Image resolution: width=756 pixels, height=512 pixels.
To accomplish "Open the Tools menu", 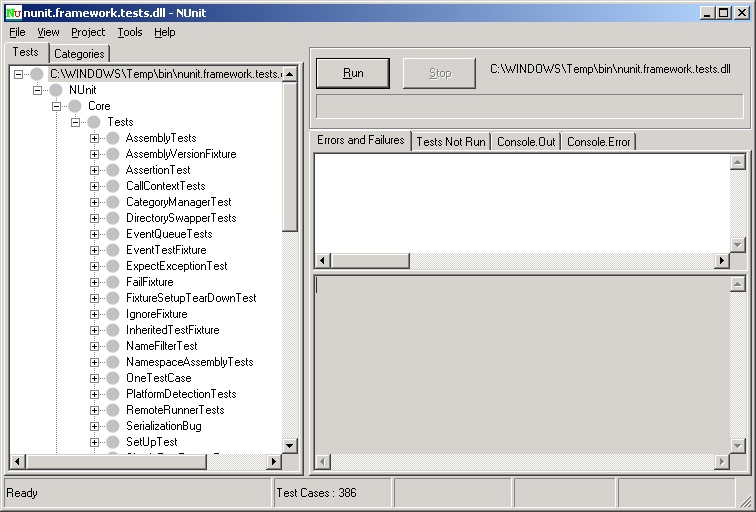I will click(130, 32).
